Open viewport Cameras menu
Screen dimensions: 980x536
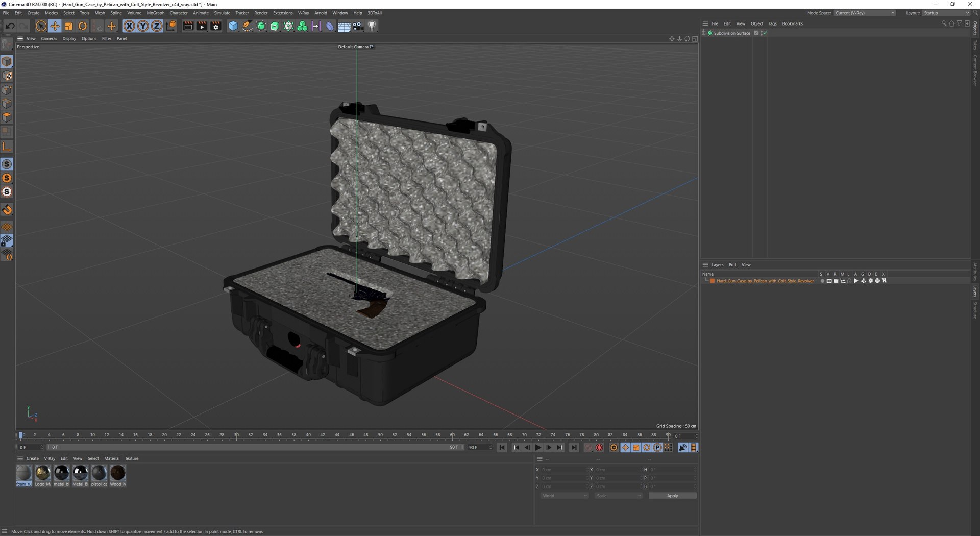click(49, 39)
